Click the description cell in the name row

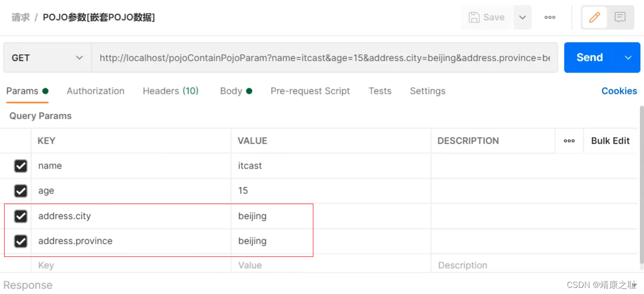pos(534,166)
